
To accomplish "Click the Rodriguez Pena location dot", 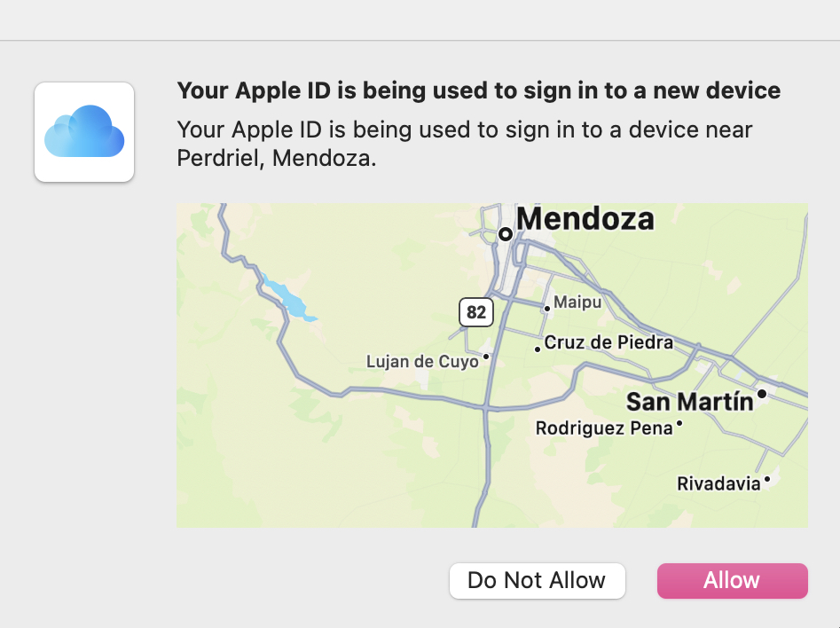I will (679, 424).
